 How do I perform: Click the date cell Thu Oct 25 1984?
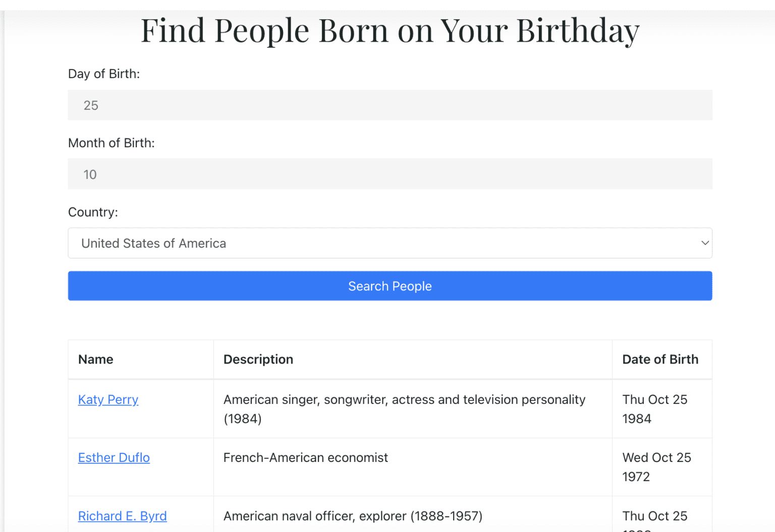pyautogui.click(x=654, y=408)
